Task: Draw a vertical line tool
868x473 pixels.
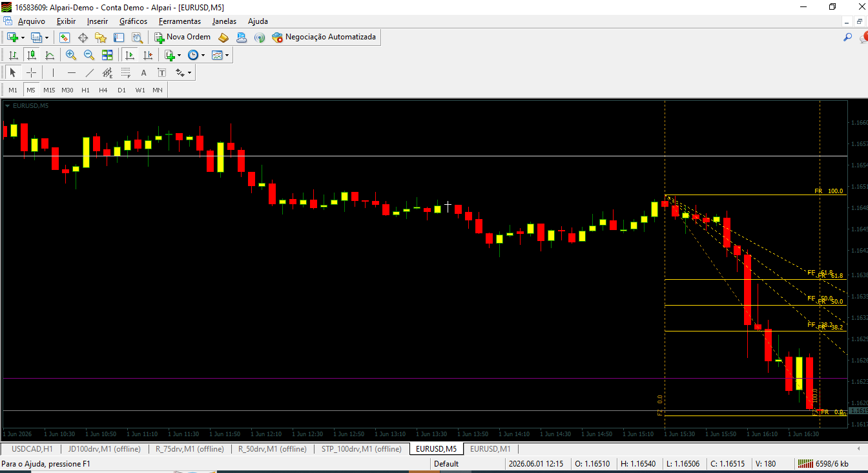Action: [53, 72]
